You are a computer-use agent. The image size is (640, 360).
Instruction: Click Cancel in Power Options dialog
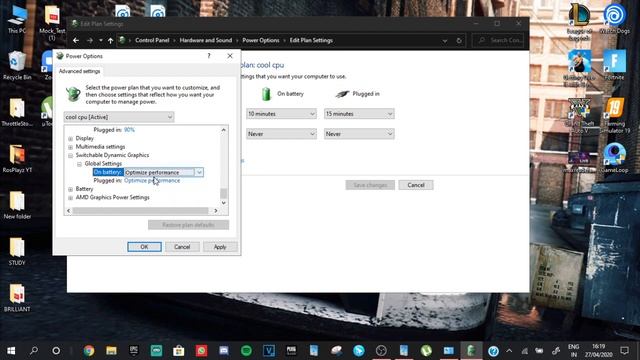pos(182,247)
